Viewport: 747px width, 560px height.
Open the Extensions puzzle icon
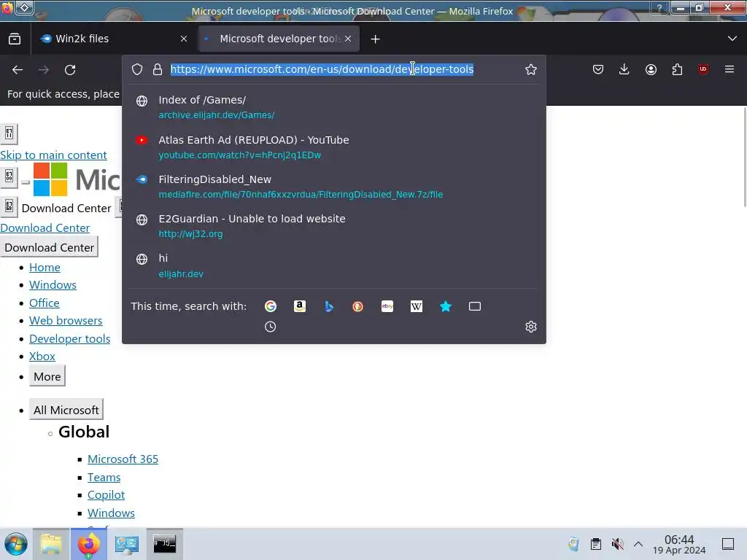pyautogui.click(x=677, y=69)
